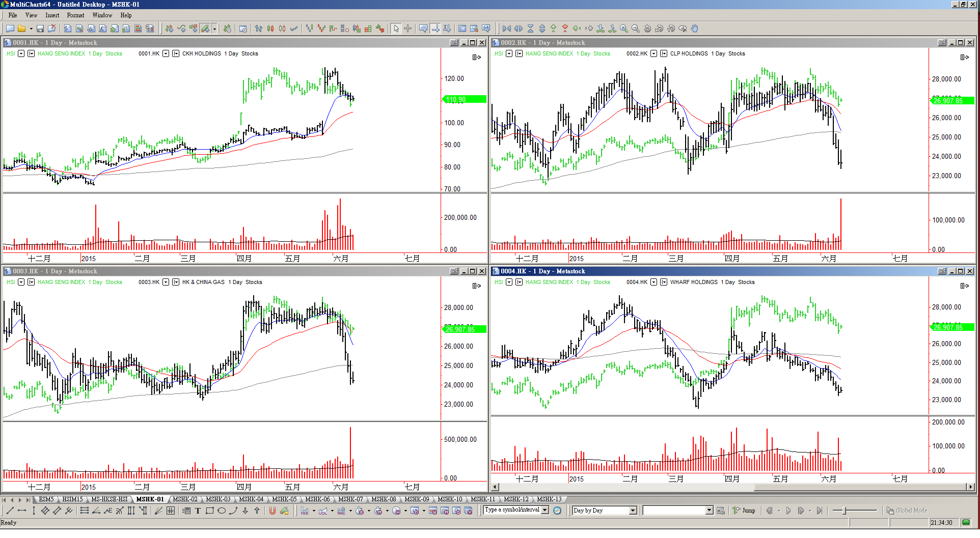Choose the Rectangle drawing tool
The height and width of the screenshot is (538, 980).
(209, 511)
